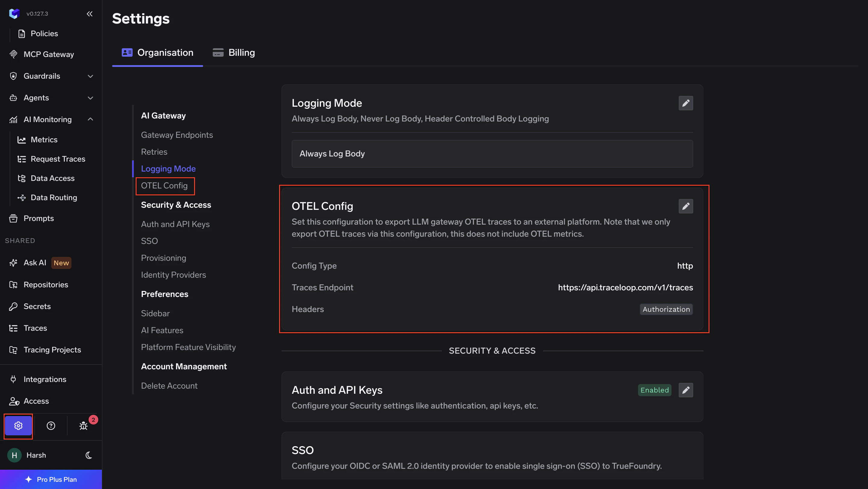This screenshot has height=489, width=868.
Task: Open Integrations page
Action: [45, 379]
